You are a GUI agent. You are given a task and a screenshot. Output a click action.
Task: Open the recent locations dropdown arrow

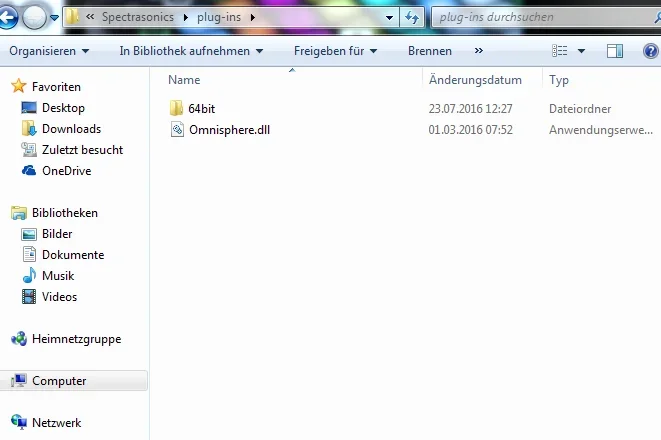pyautogui.click(x=54, y=18)
